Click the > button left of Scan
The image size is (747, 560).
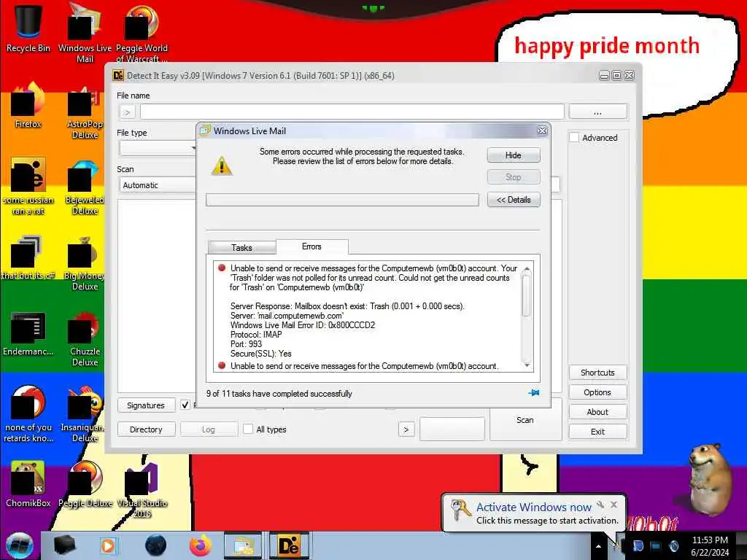coord(406,429)
